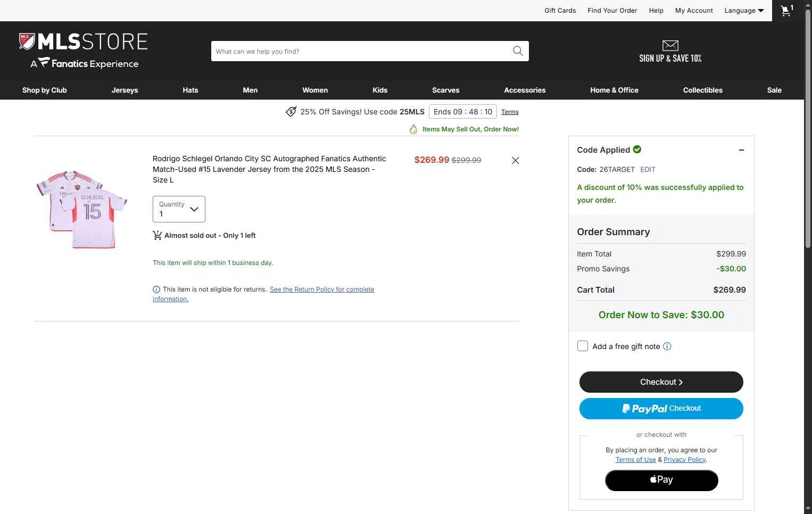The height and width of the screenshot is (514, 812).
Task: Go to the MLS Store logo home
Action: (84, 51)
